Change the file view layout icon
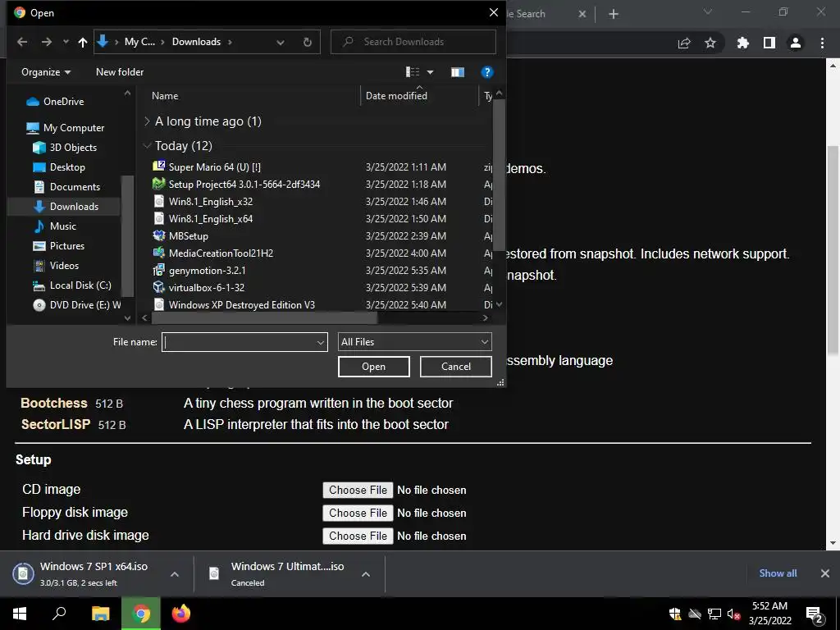 (x=413, y=72)
